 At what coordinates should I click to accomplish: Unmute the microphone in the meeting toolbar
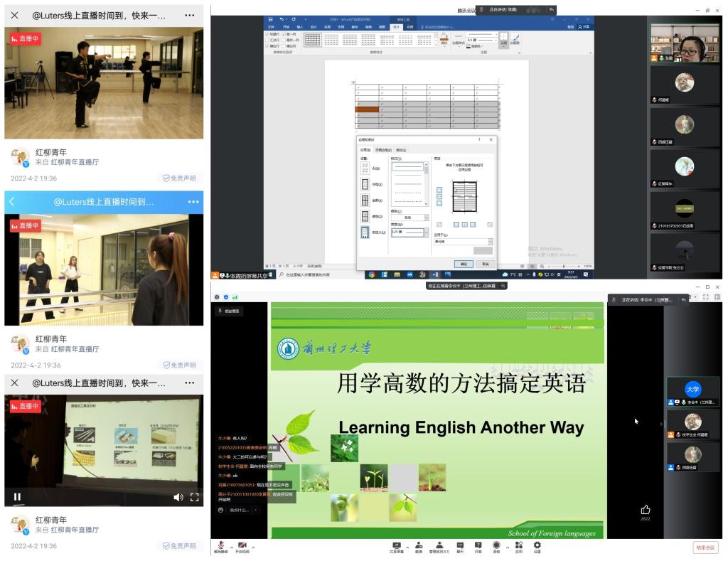(x=221, y=546)
